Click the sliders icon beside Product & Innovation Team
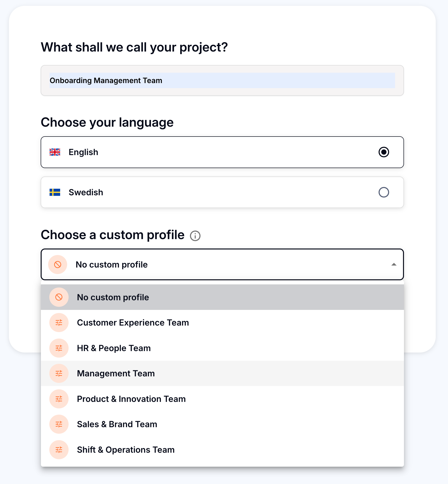The image size is (448, 484). pyautogui.click(x=59, y=399)
